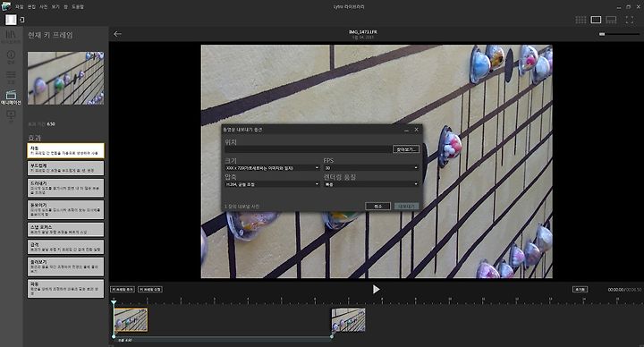This screenshot has height=347, width=644.
Task: Select the 스냅 포커스 effect
Action: click(x=65, y=229)
